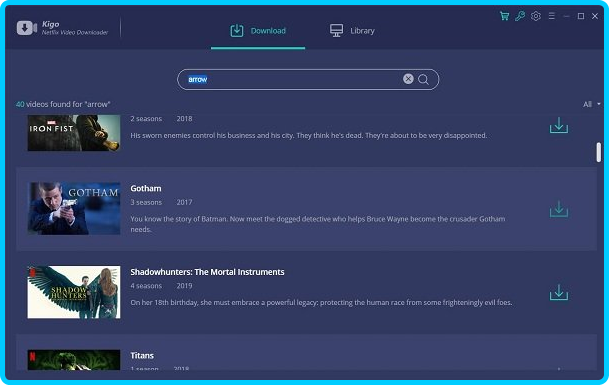Select the Titans thumbnail

pyautogui.click(x=74, y=360)
